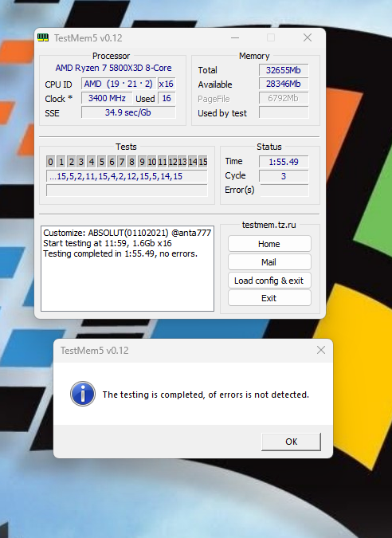
Task: Click the Mail button
Action: (x=269, y=262)
